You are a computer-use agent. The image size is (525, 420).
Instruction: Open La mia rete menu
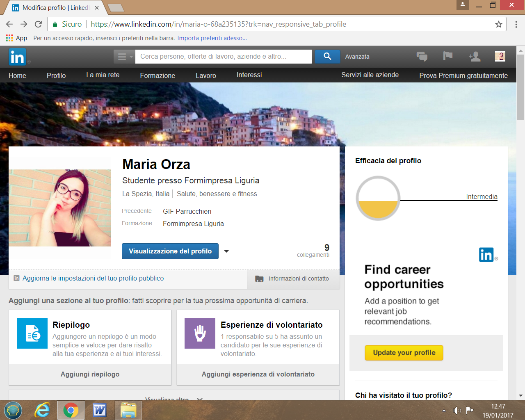pos(103,75)
